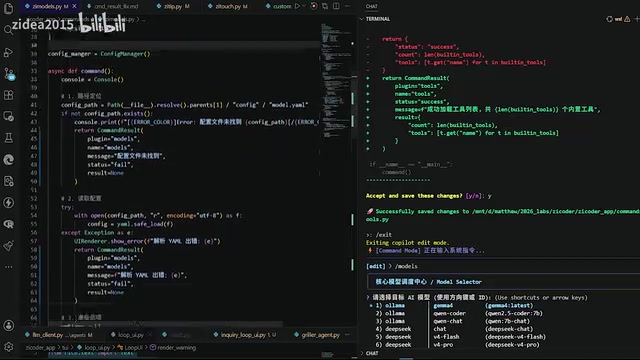Click the 'async def command():' line
Viewport: 640px width, 360px height.
[x=81, y=71]
